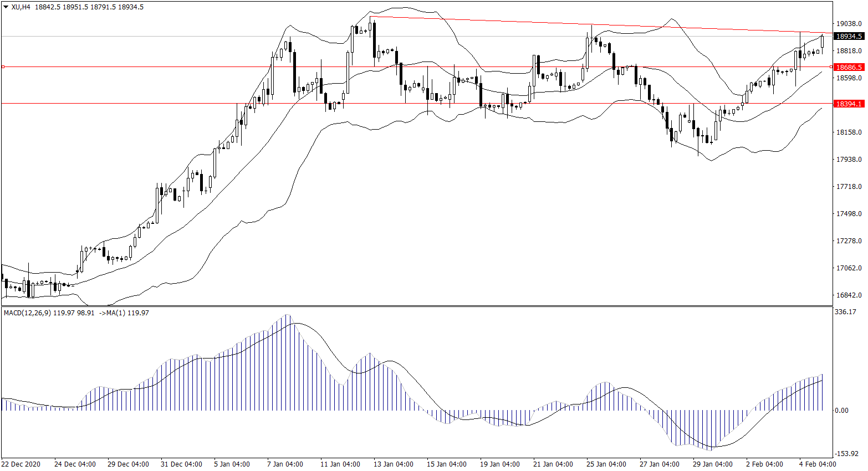Grab the left square handle of the 18686.5 line
The width and height of the screenshot is (868, 471).
point(3,67)
